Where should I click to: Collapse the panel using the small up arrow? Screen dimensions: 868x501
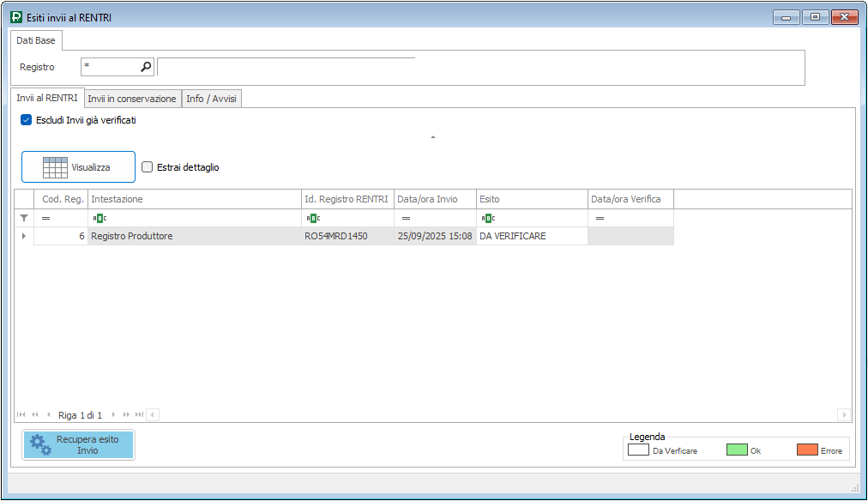click(x=433, y=137)
